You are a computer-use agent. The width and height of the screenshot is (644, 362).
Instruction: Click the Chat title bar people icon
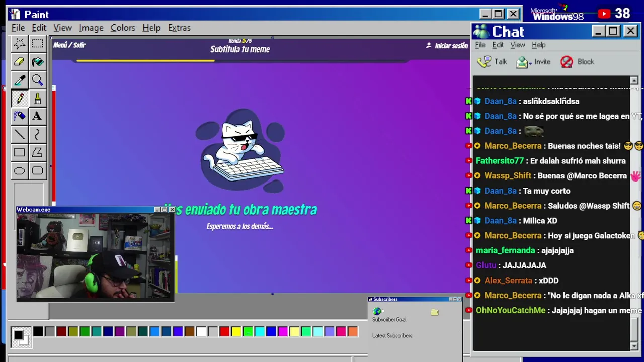tap(481, 31)
